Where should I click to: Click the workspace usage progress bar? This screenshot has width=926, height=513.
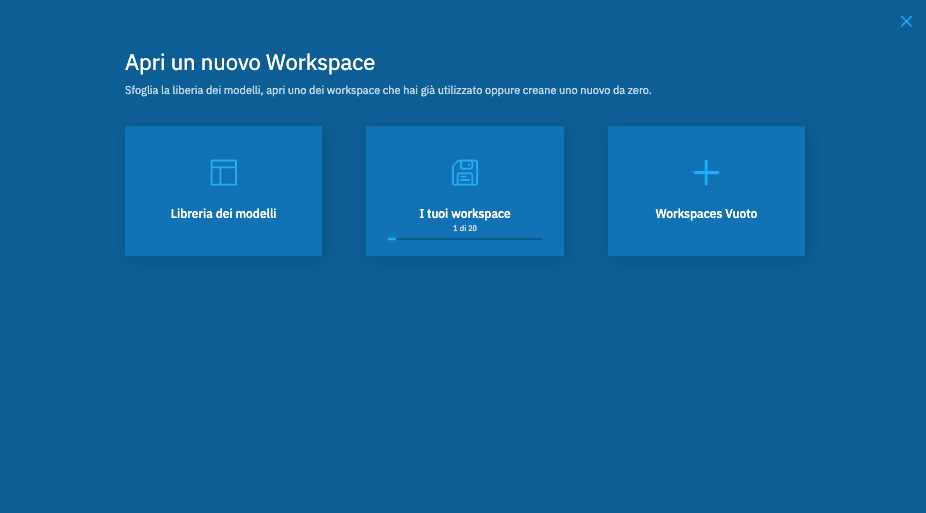click(464, 239)
